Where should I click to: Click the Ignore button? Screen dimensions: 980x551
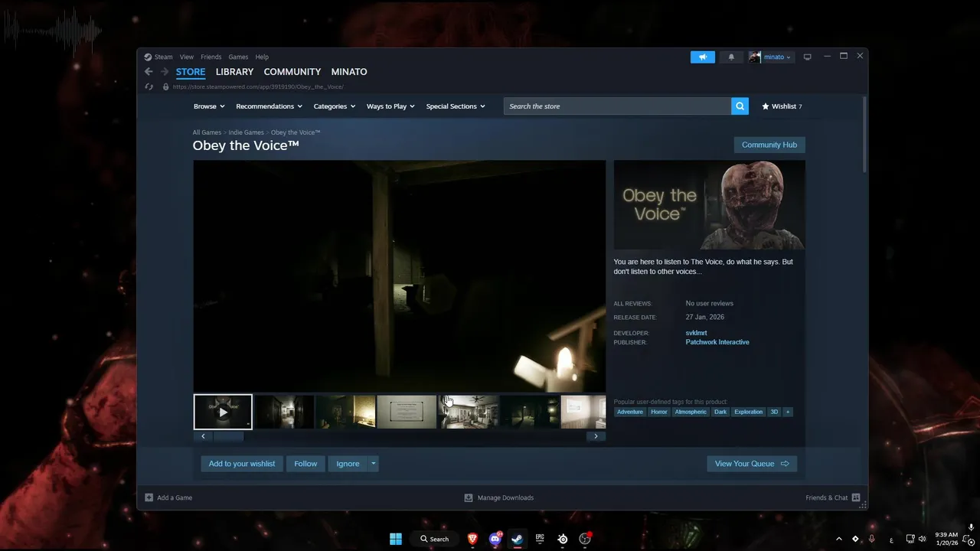tap(348, 464)
